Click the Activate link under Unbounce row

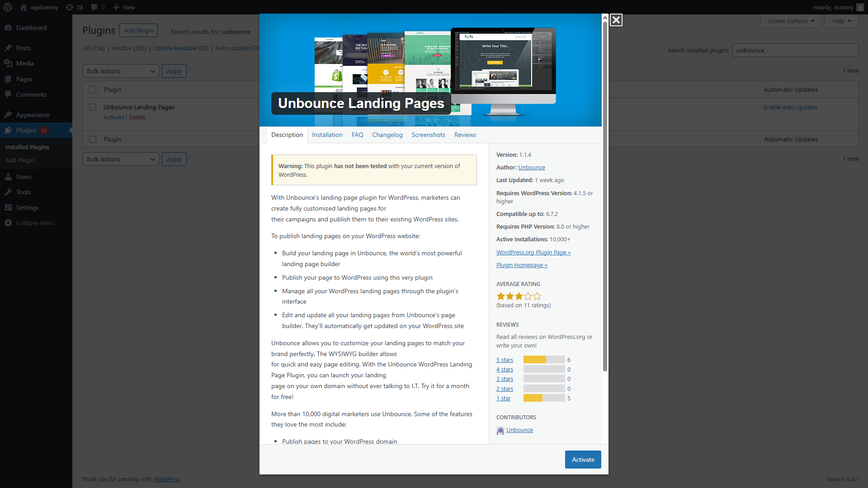(x=113, y=117)
